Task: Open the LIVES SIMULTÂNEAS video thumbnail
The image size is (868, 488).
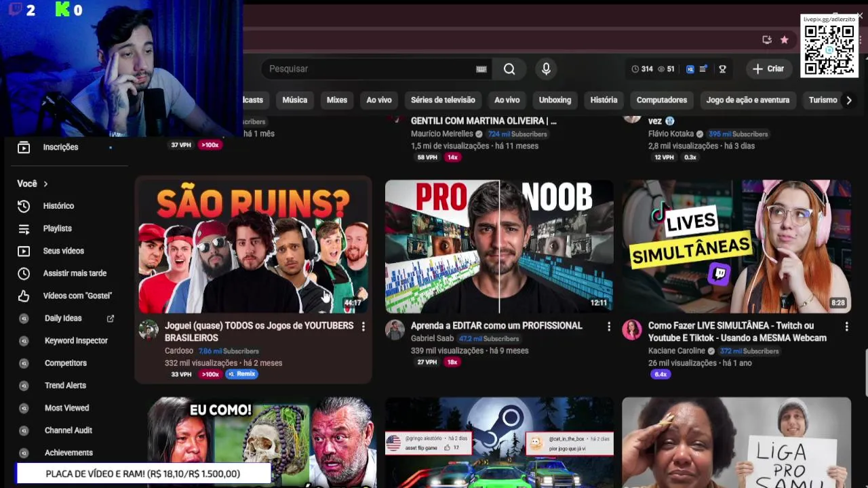Action: pos(736,246)
